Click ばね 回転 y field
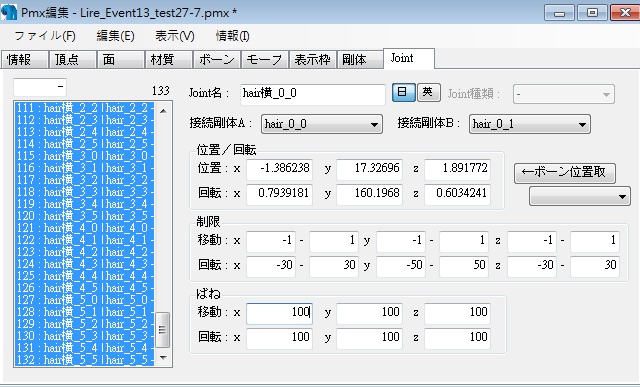The width and height of the screenshot is (640, 387). click(369, 338)
